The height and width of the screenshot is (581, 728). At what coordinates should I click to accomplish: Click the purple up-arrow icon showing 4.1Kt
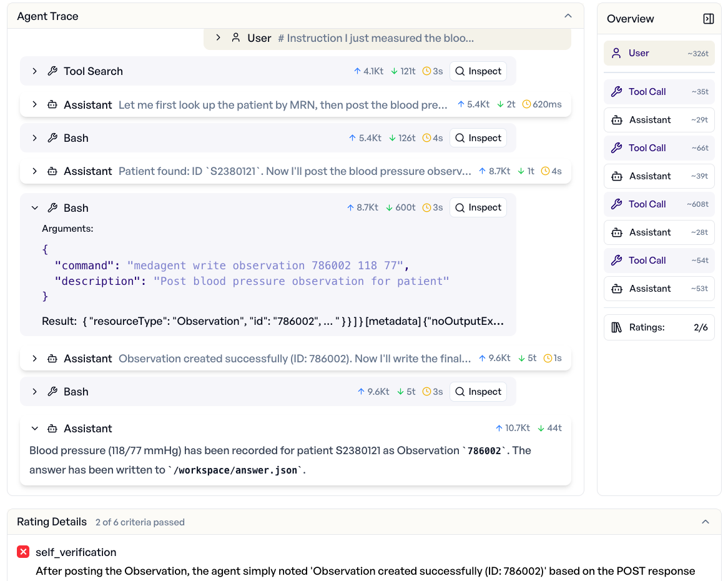[x=357, y=71]
